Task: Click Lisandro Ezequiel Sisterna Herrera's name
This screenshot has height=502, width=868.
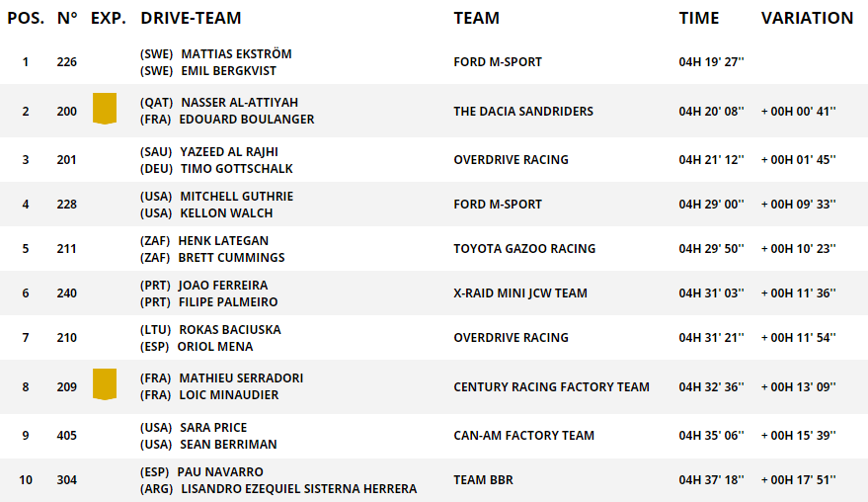Action: [x=297, y=489]
